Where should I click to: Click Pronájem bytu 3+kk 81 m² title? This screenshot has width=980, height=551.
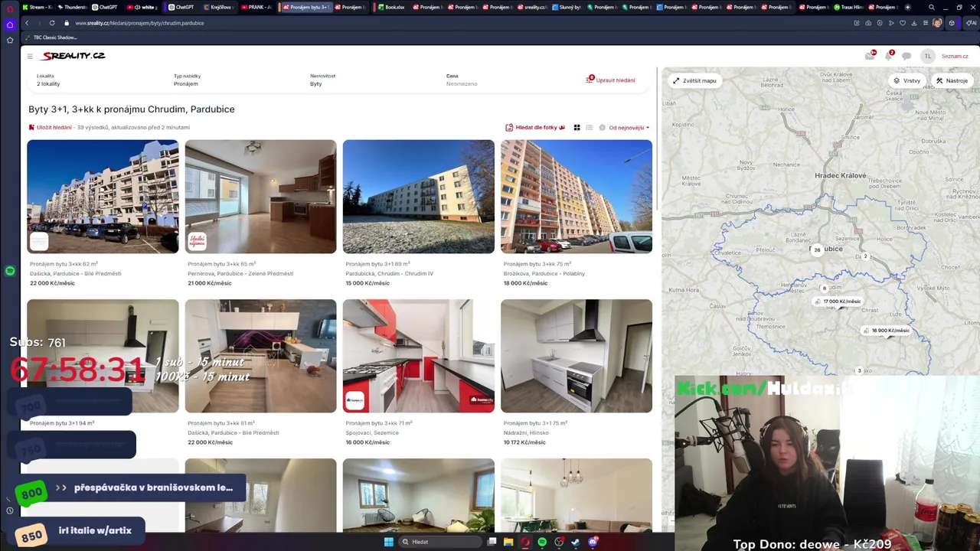221,423
